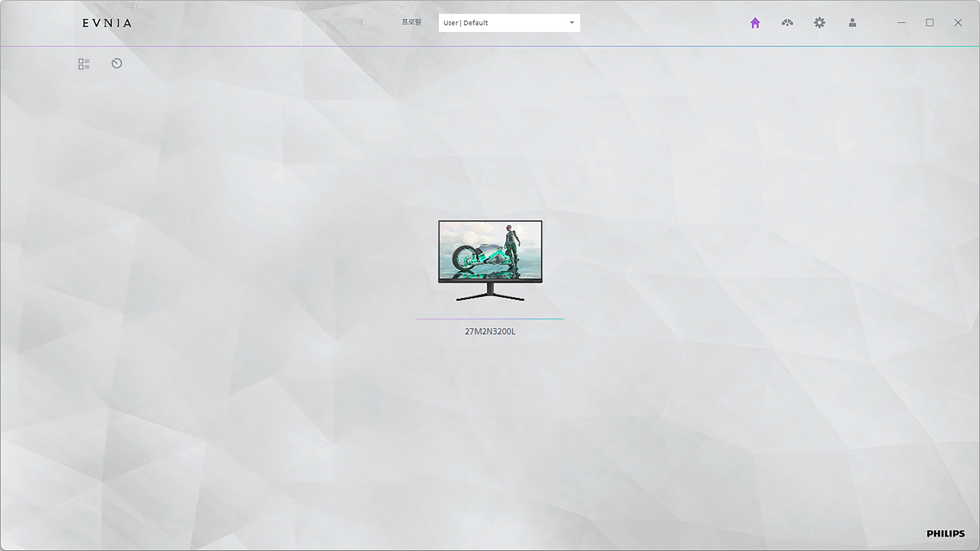This screenshot has width=980, height=551.
Task: Click the EVNIA logo
Action: click(107, 23)
